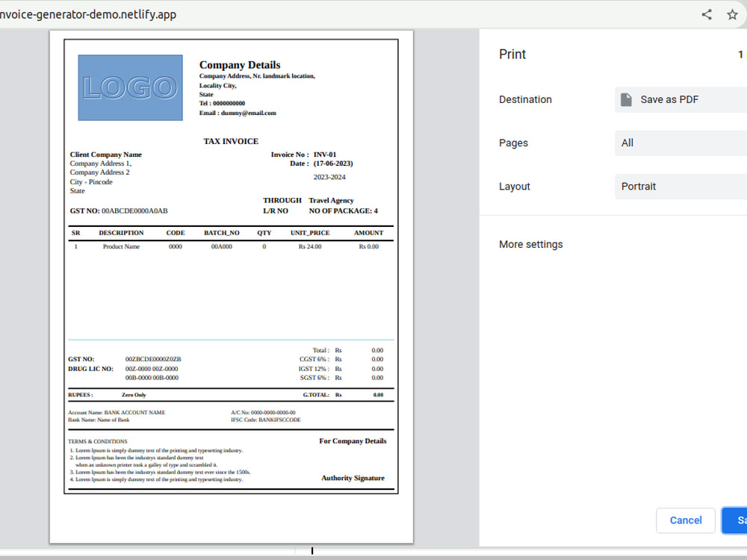Click the unit price 'Rs 24.00'
Image resolution: width=747 pixels, height=560 pixels.
click(x=310, y=246)
